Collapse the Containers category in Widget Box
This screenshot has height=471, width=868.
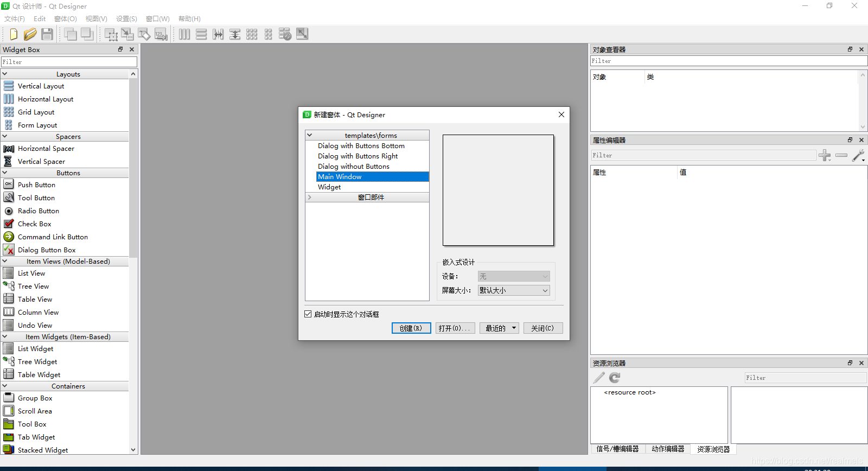tap(5, 386)
